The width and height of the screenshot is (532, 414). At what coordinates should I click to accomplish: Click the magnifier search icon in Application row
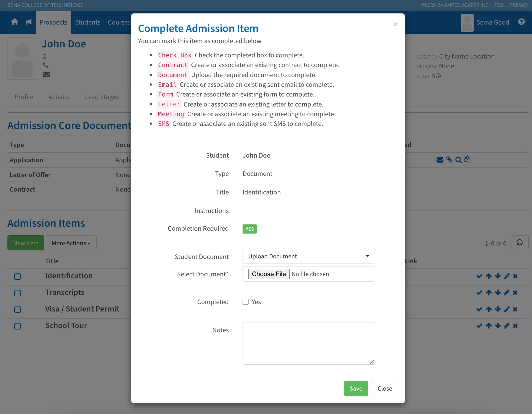(459, 160)
